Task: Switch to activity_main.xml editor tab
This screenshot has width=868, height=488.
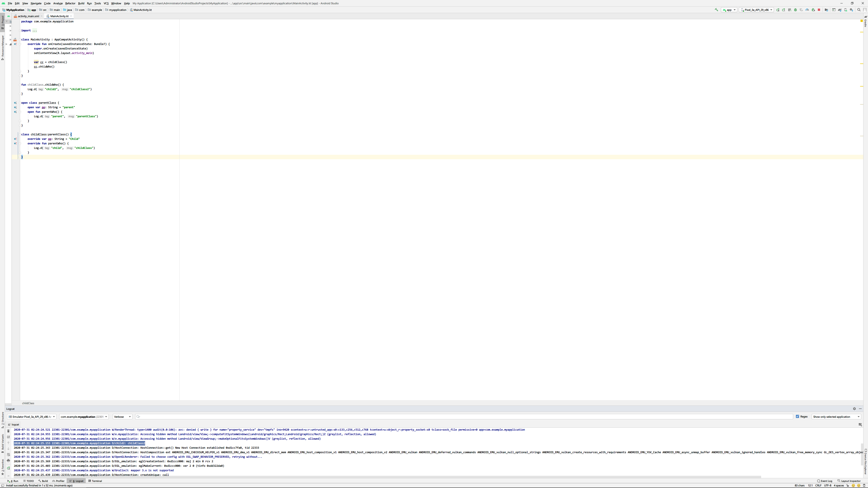Action: (x=28, y=16)
